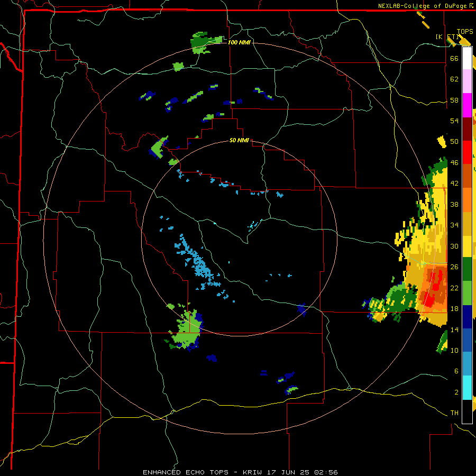Click the legend value 34
The width and height of the screenshot is (476, 476).
[454, 225]
